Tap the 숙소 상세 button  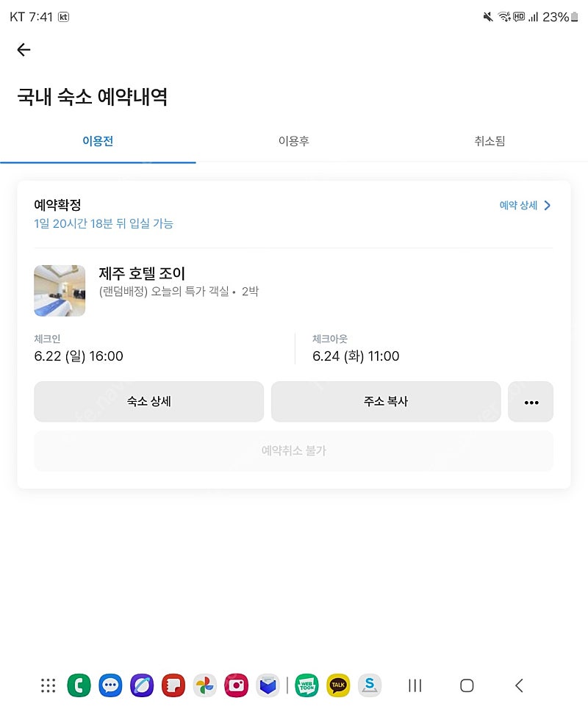[x=148, y=402]
